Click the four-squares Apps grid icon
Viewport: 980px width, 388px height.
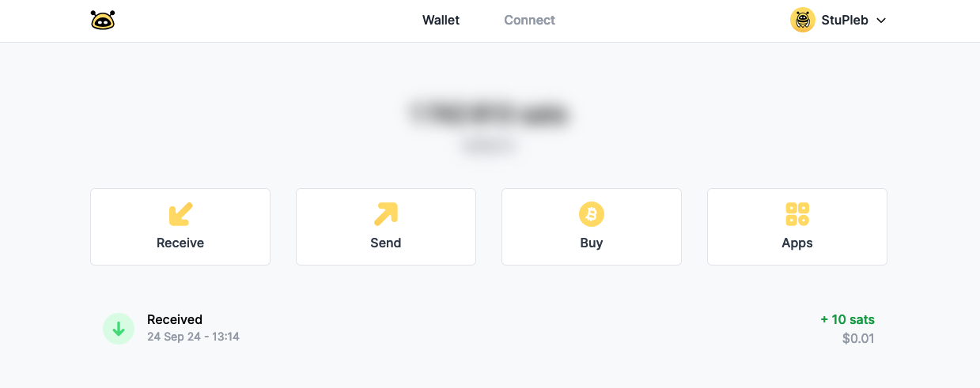pyautogui.click(x=797, y=214)
